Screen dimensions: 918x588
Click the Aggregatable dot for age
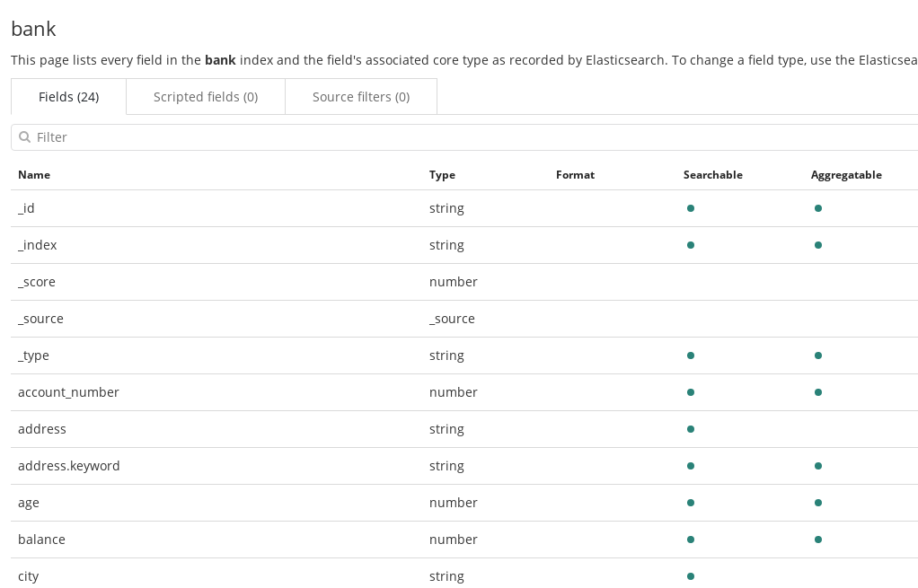818,503
